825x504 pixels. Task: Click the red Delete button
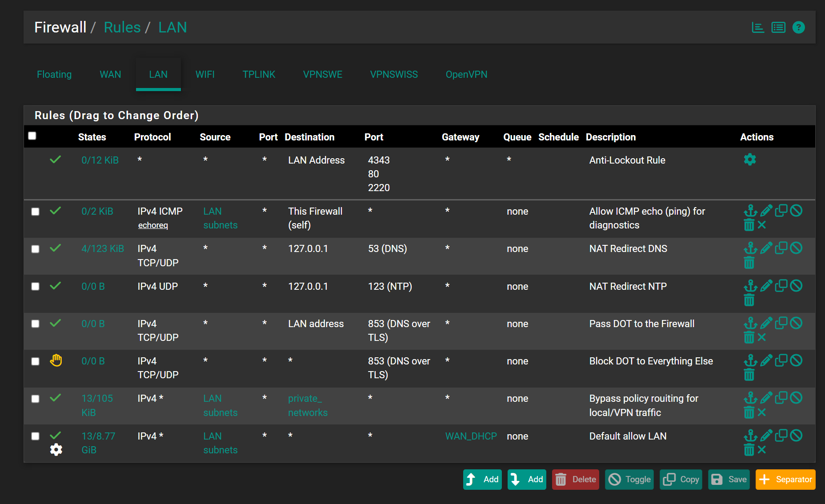click(x=576, y=480)
